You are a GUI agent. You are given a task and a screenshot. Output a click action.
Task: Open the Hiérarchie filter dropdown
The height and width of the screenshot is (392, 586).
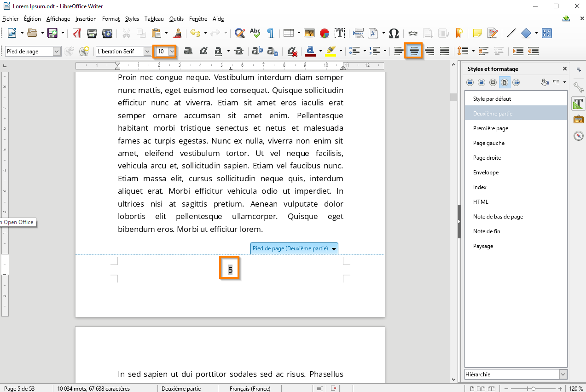click(563, 375)
